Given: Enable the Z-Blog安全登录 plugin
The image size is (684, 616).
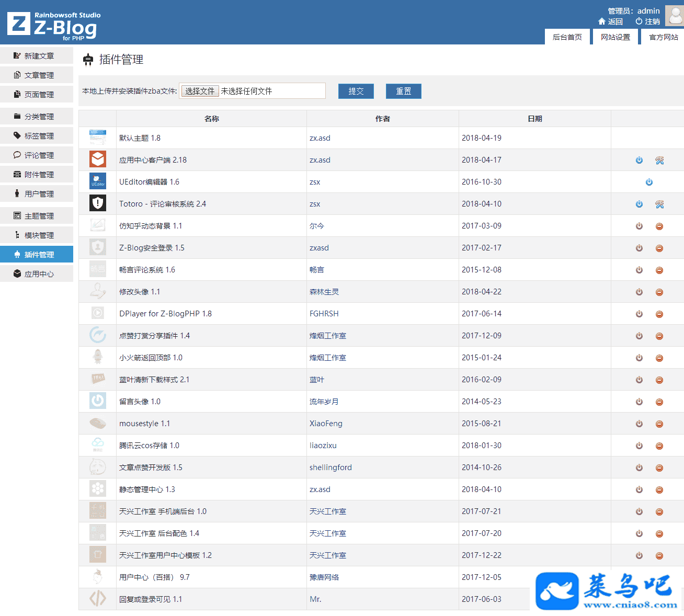Looking at the screenshot, I should [639, 248].
